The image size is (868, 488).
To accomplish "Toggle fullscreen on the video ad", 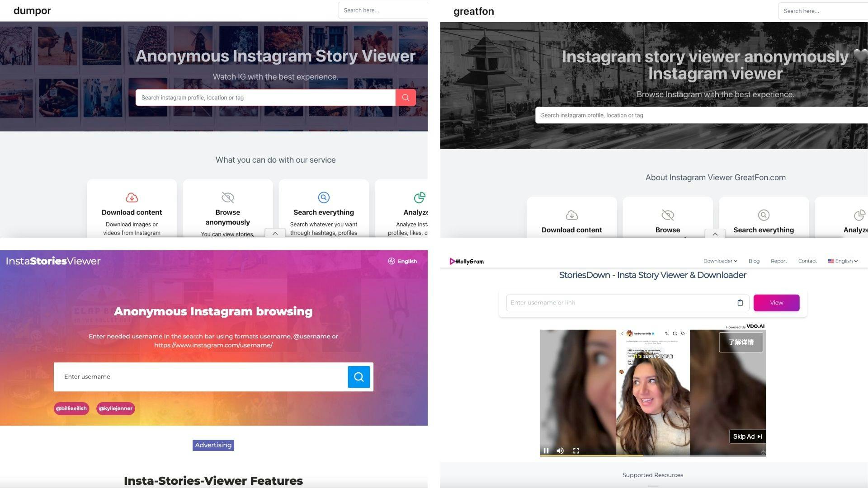I will click(x=576, y=450).
